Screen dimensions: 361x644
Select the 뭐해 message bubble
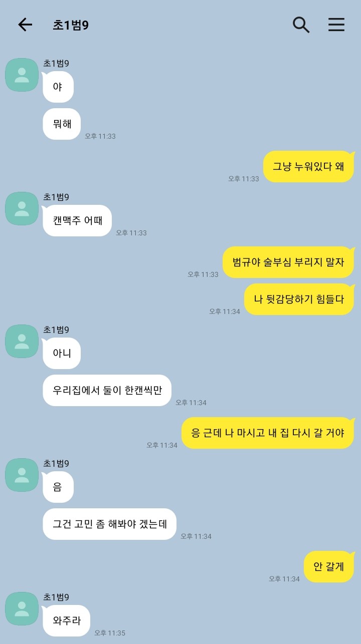62,124
